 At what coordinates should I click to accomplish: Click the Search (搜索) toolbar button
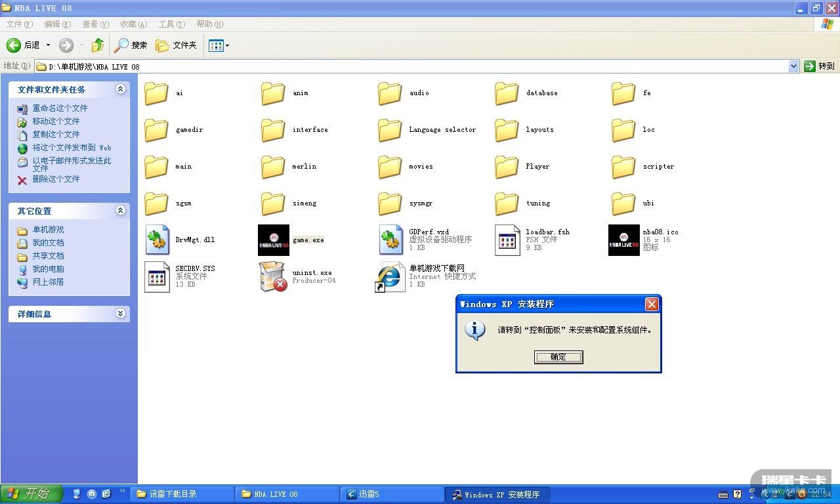(x=131, y=45)
